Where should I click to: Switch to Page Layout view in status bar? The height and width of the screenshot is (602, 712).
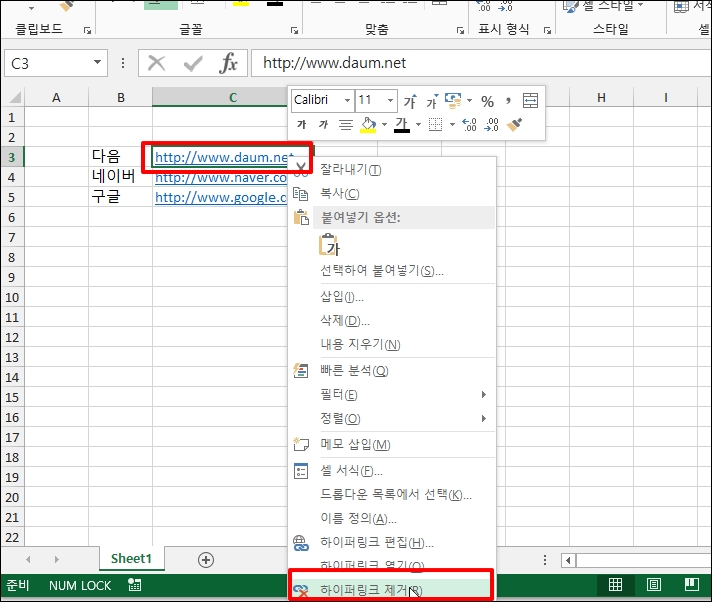[x=653, y=585]
